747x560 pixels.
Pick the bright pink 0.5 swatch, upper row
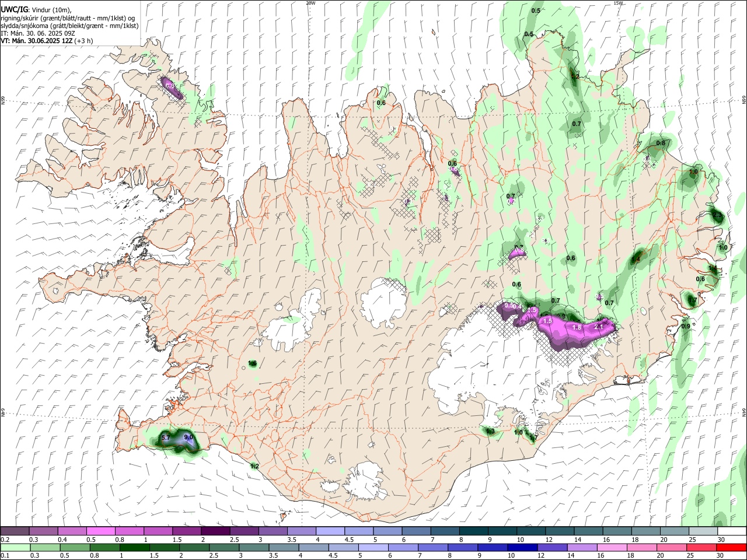pos(100,531)
